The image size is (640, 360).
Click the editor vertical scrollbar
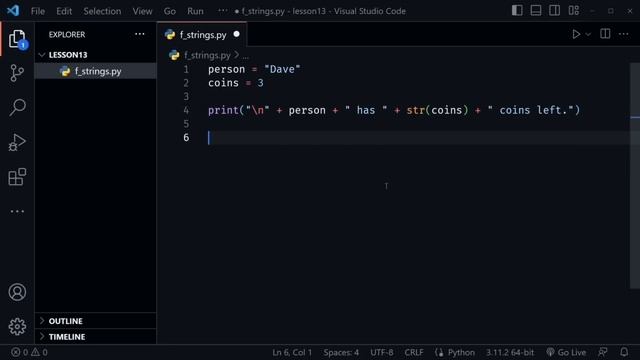coord(635,176)
